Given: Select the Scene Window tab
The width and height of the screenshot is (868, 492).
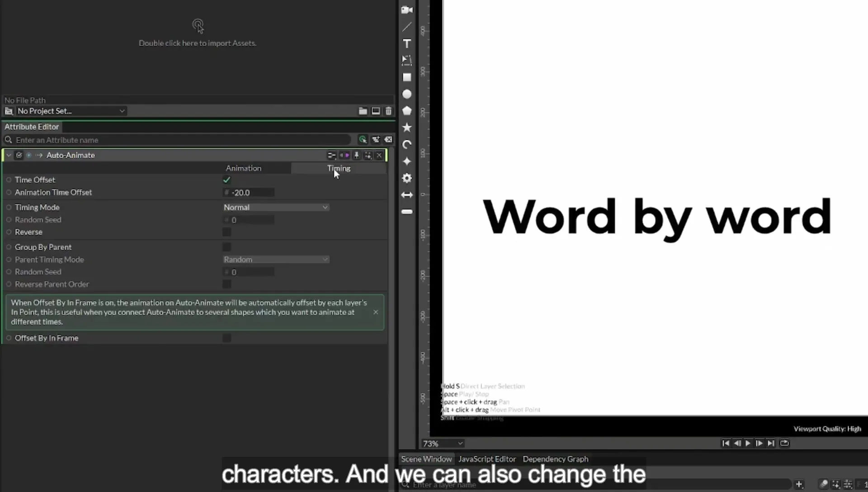Looking at the screenshot, I should (426, 459).
